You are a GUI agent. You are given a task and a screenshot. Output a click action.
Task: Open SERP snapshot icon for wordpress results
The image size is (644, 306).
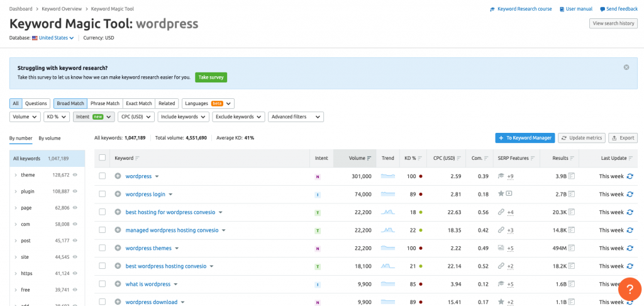(x=571, y=176)
